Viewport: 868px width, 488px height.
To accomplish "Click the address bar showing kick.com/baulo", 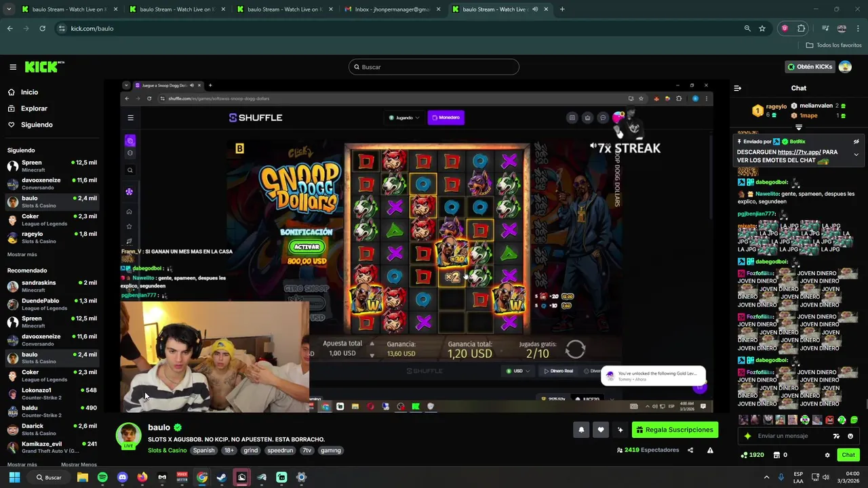I will tap(400, 28).
